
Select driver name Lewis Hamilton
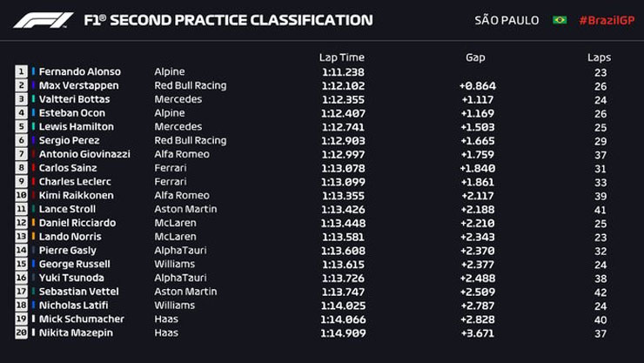(75, 127)
